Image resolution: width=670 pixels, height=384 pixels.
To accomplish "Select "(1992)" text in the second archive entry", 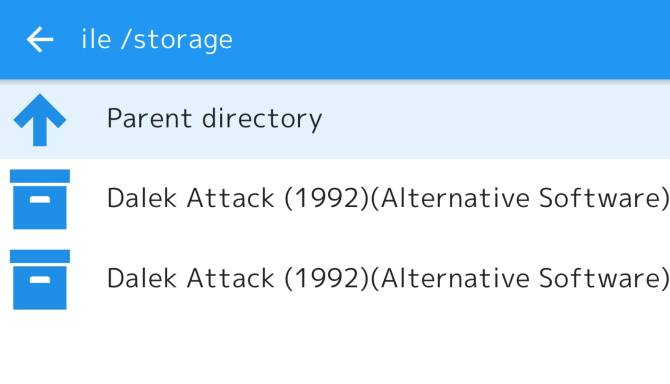I will [326, 279].
